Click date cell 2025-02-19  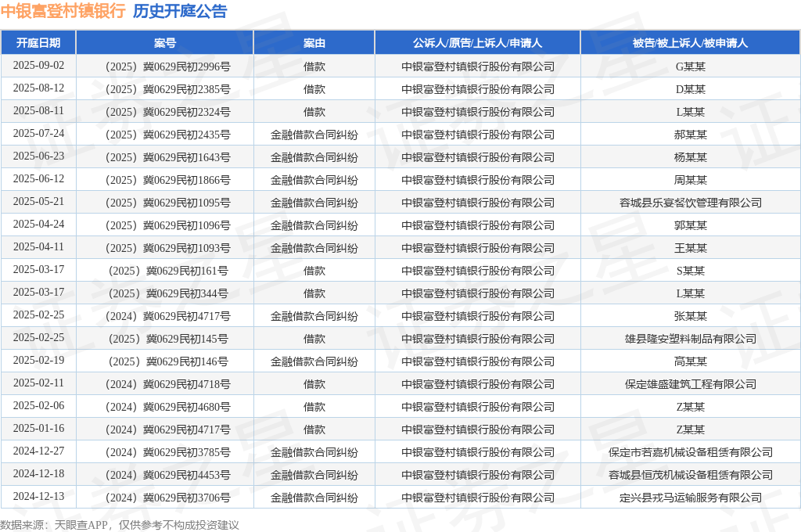pos(38,360)
